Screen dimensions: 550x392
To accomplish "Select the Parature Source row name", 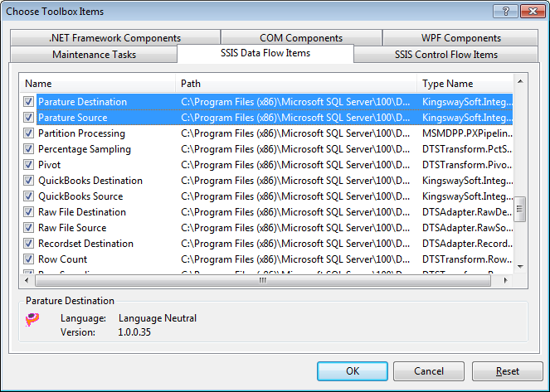I will (73, 118).
